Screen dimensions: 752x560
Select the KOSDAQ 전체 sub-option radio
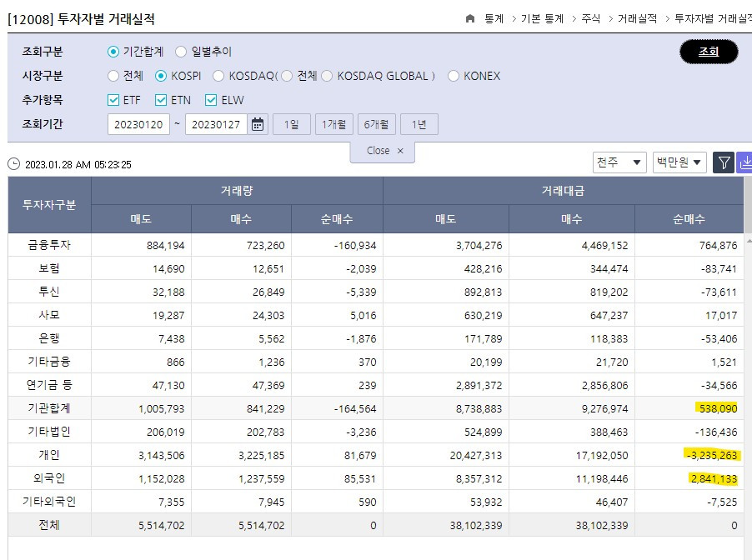(x=287, y=76)
